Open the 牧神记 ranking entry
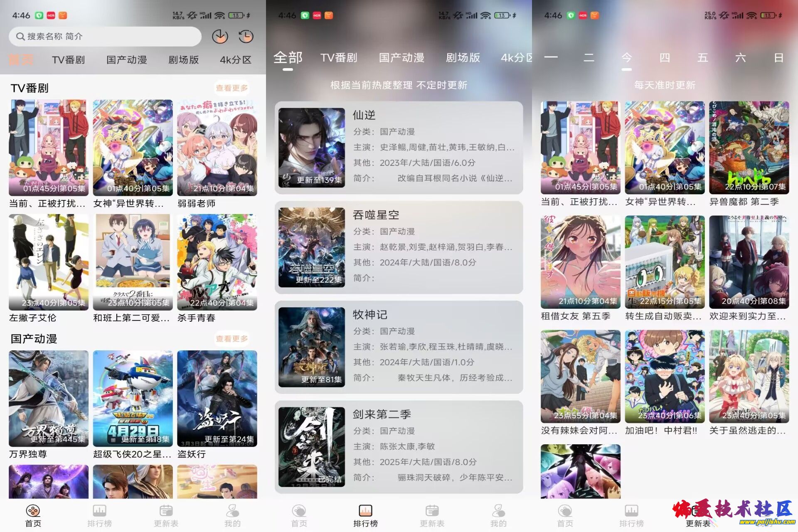 click(x=399, y=347)
